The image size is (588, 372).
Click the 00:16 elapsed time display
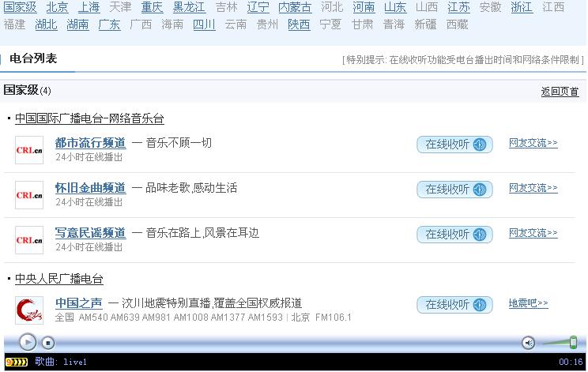pos(571,362)
